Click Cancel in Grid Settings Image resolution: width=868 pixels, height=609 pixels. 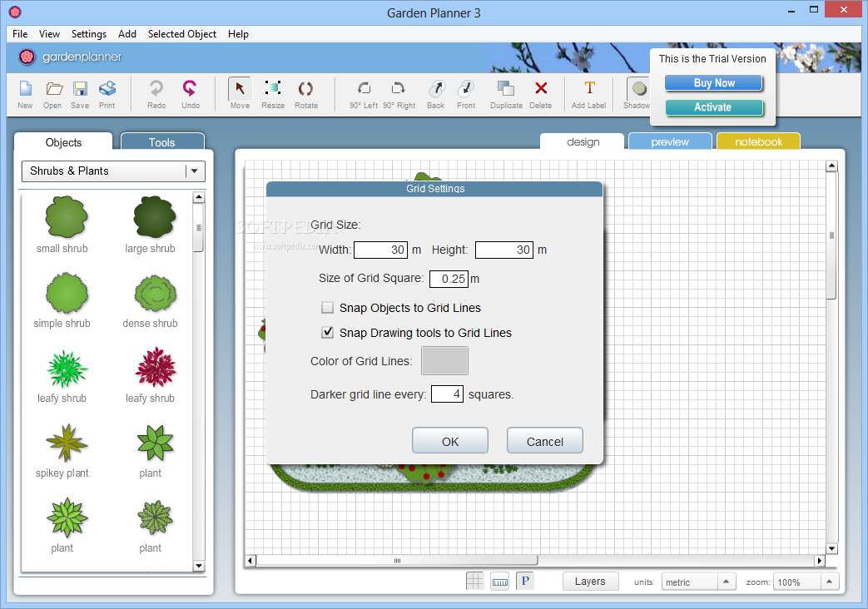click(x=545, y=441)
